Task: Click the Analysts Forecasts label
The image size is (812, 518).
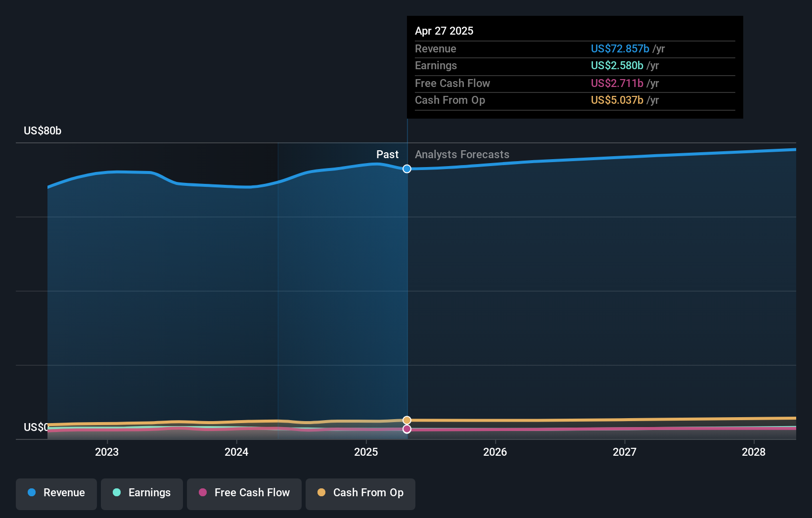Action: pyautogui.click(x=462, y=155)
